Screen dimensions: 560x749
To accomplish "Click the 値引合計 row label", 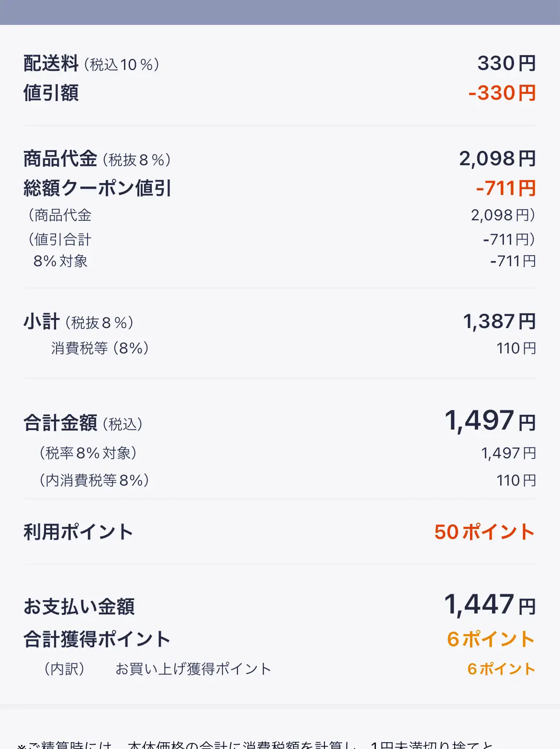I will click(60, 239).
